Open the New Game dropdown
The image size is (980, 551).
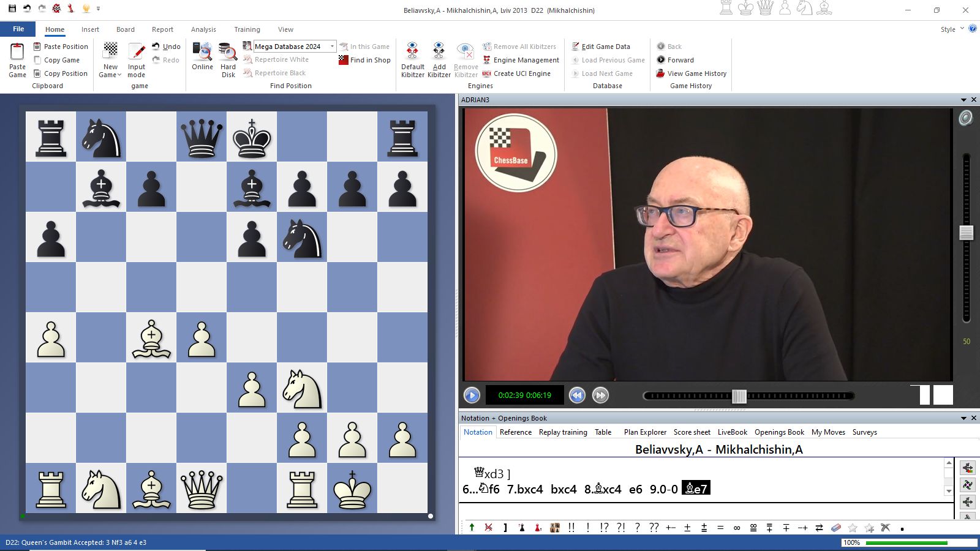(110, 60)
